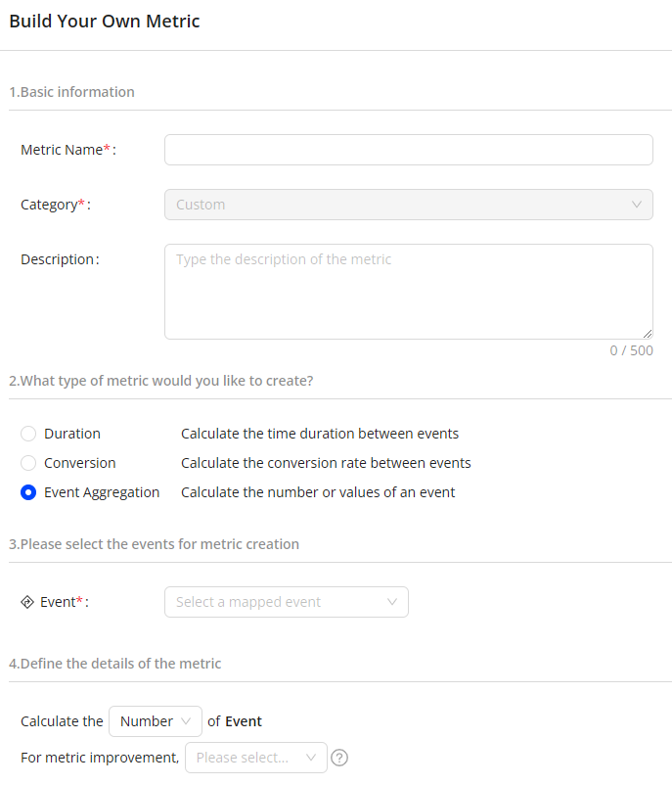This screenshot has height=785, width=672.
Task: Expand the Number calculation dropdown
Action: click(155, 721)
